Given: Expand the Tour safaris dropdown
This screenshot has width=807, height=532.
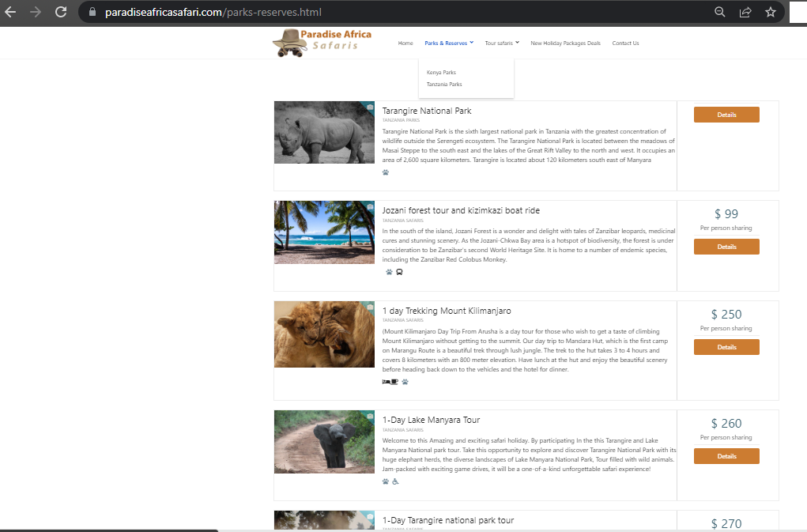Looking at the screenshot, I should click(x=502, y=43).
